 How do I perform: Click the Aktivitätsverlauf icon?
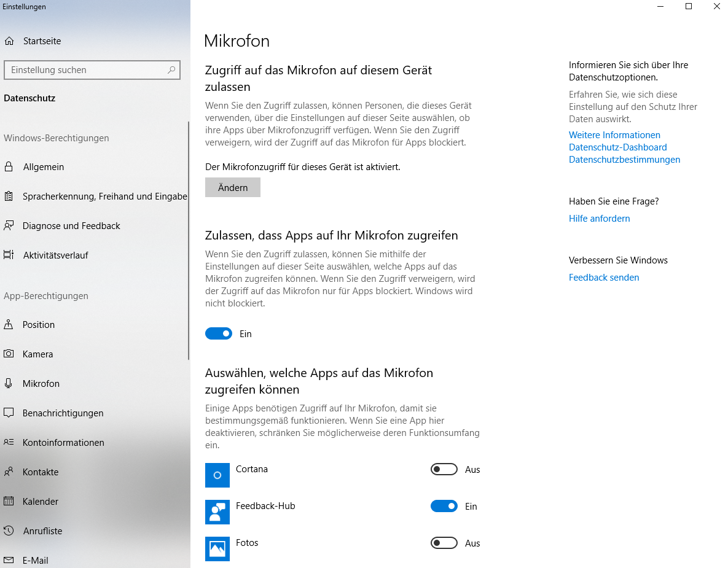coord(9,255)
